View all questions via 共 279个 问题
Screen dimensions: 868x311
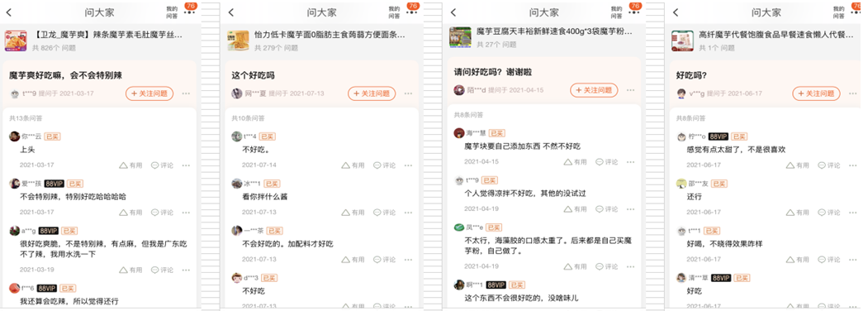pyautogui.click(x=276, y=48)
